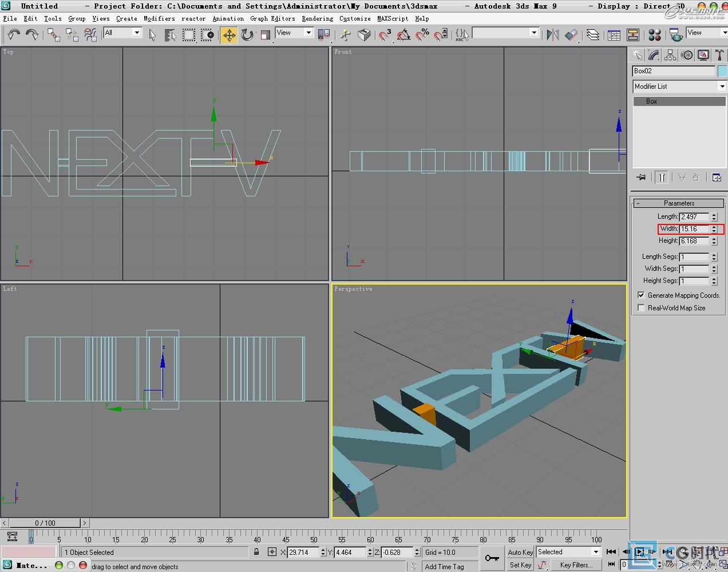Pick the Rectangular Selection Region tool
This screenshot has width=728, height=572.
coord(188,35)
